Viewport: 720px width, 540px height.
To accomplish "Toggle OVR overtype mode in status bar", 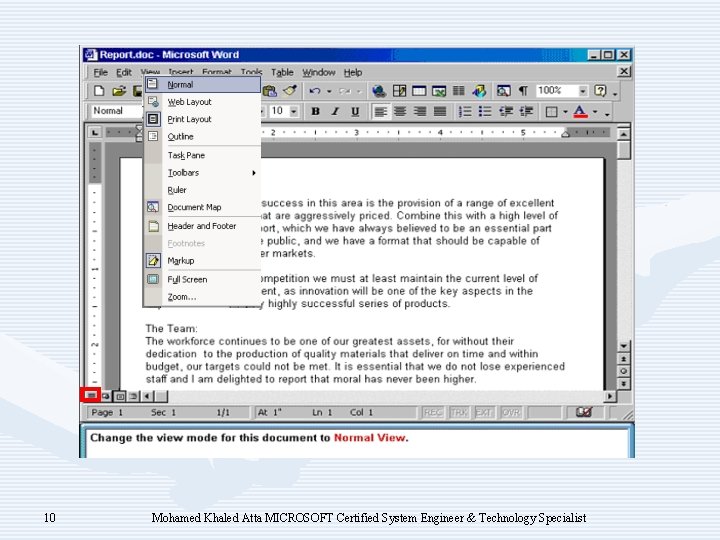I will pos(511,412).
